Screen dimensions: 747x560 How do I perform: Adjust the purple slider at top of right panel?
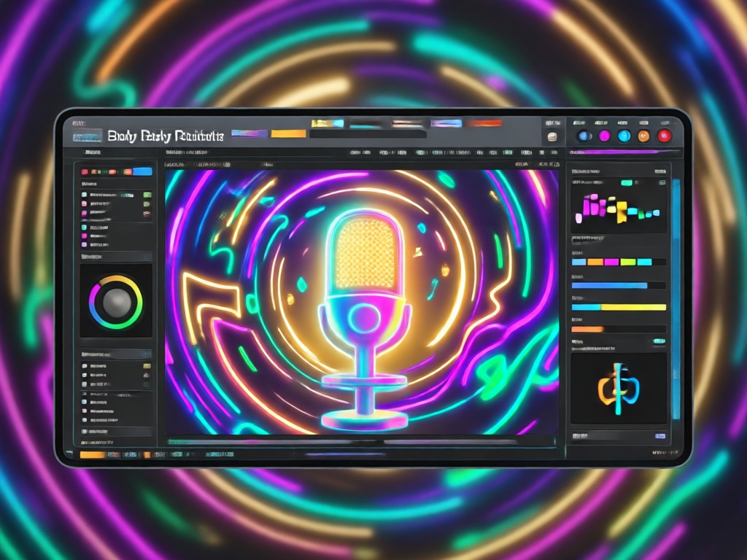click(624, 152)
